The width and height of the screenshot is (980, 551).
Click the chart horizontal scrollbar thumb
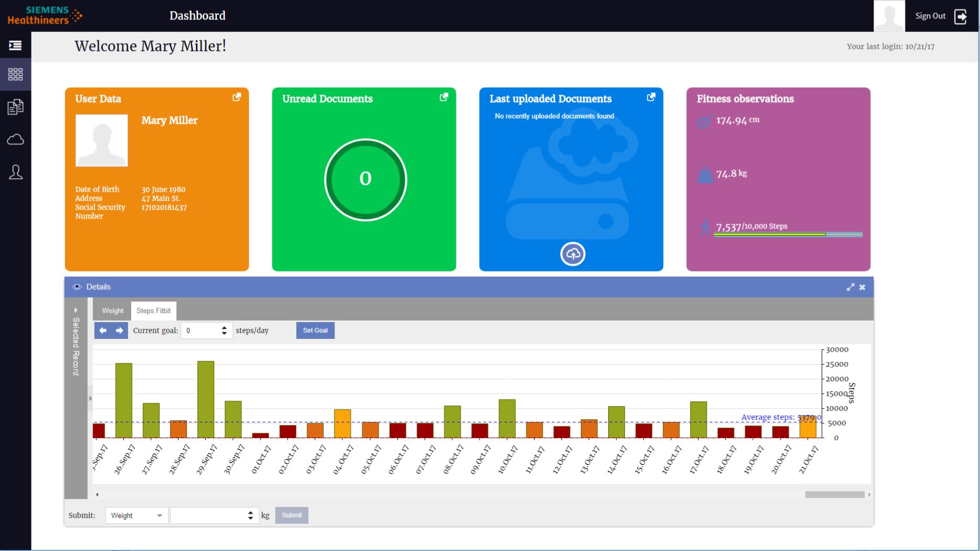[835, 495]
